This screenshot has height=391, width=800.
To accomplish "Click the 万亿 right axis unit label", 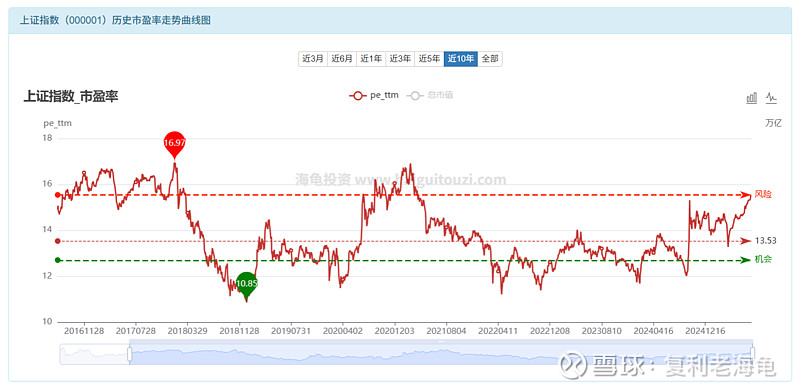I will coord(773,123).
